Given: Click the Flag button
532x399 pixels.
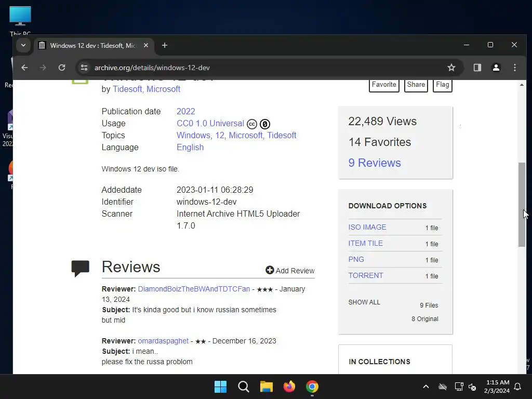Looking at the screenshot, I should pyautogui.click(x=443, y=85).
